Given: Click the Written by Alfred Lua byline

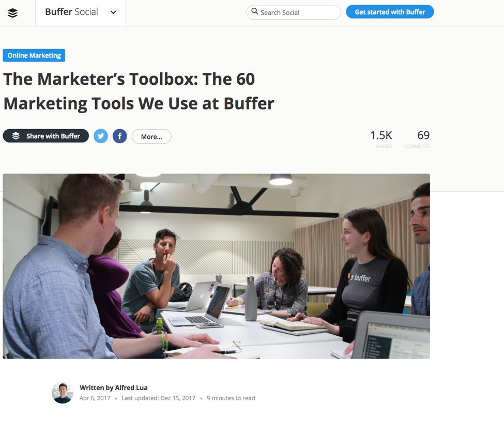Looking at the screenshot, I should click(113, 387).
